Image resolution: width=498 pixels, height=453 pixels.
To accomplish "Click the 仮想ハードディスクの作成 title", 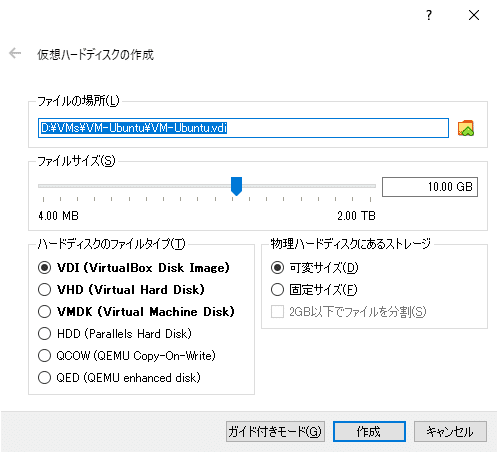I will point(95,55).
